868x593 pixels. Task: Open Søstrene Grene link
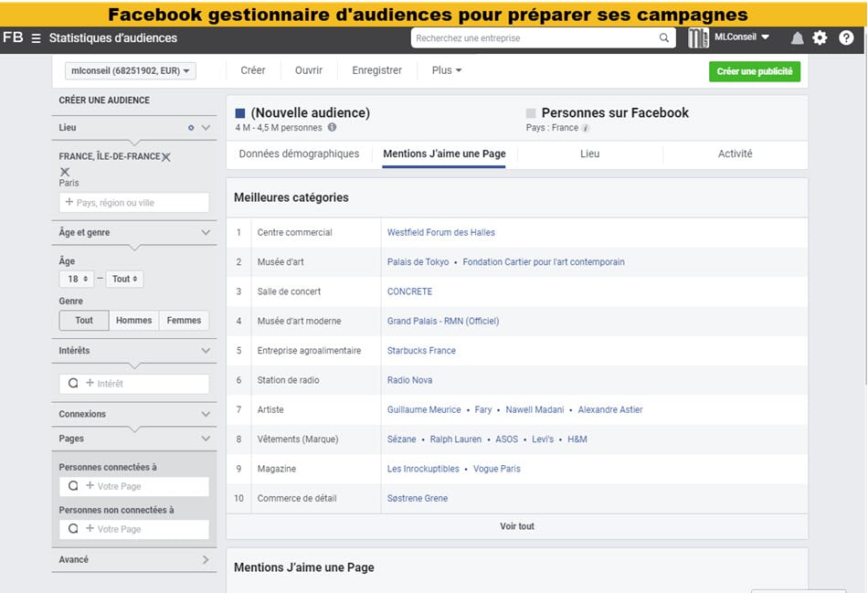coord(418,498)
